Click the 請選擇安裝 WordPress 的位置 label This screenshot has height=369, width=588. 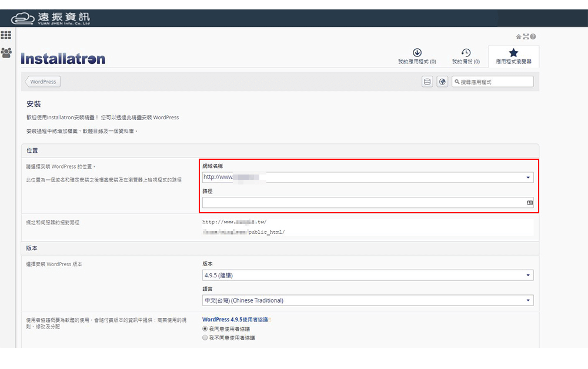tap(61, 166)
